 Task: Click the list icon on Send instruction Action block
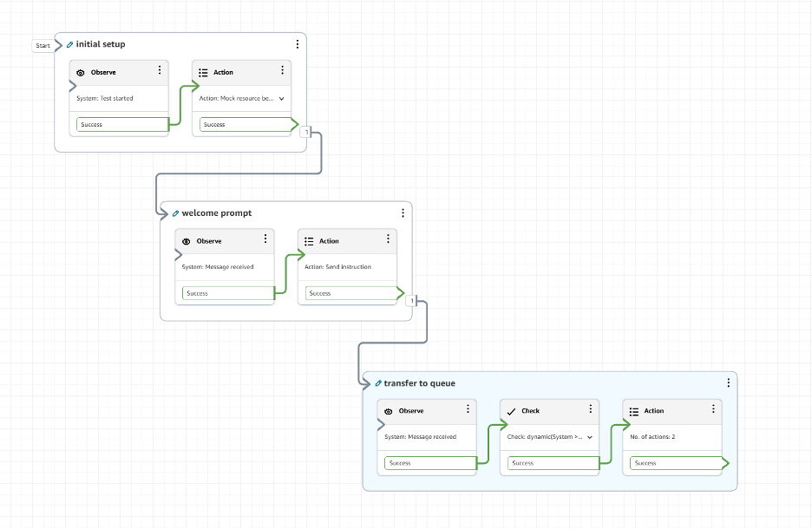coord(309,242)
